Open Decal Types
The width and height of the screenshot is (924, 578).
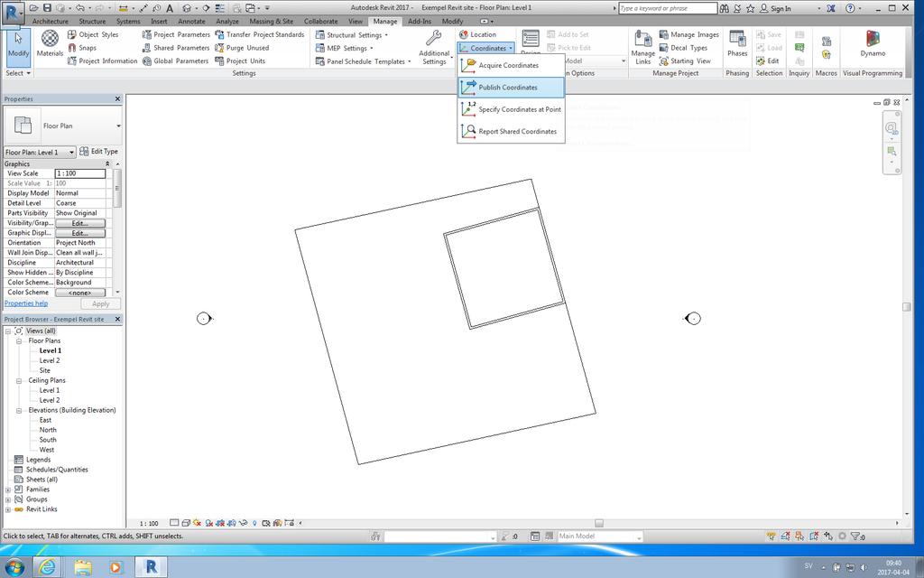[x=683, y=48]
